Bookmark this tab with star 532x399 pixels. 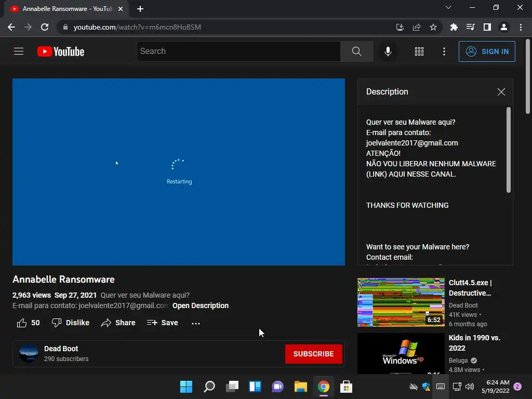pos(433,27)
